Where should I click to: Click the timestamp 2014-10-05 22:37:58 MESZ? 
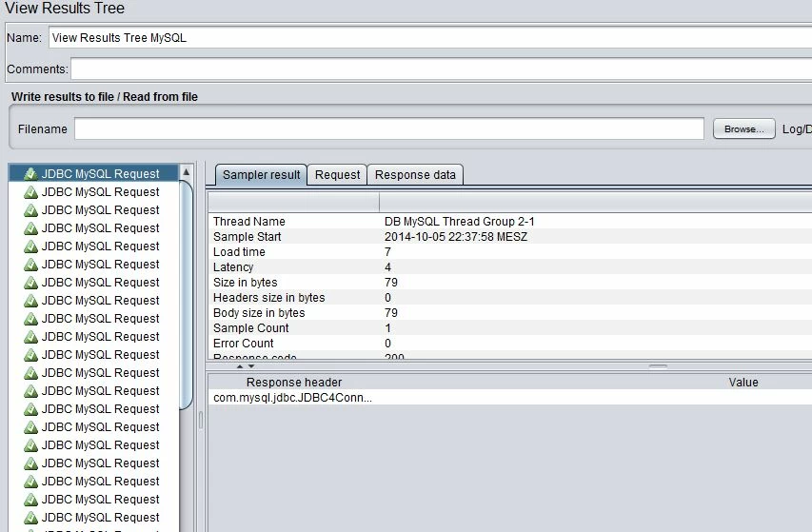point(456,237)
